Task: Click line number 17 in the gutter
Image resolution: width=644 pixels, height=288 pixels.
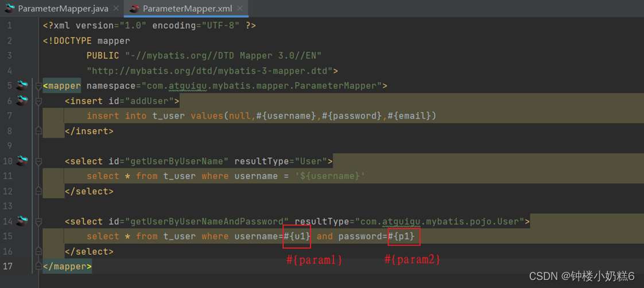Action: point(8,267)
